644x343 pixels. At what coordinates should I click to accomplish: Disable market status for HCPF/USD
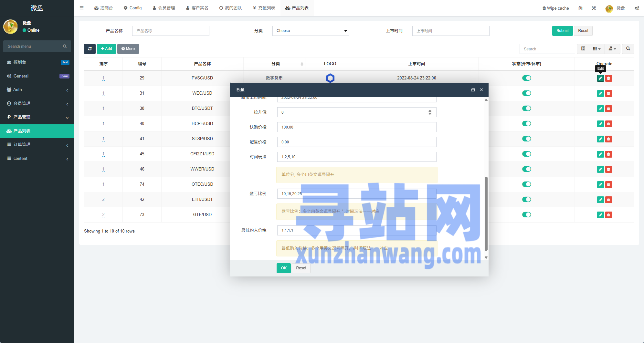coord(526,124)
